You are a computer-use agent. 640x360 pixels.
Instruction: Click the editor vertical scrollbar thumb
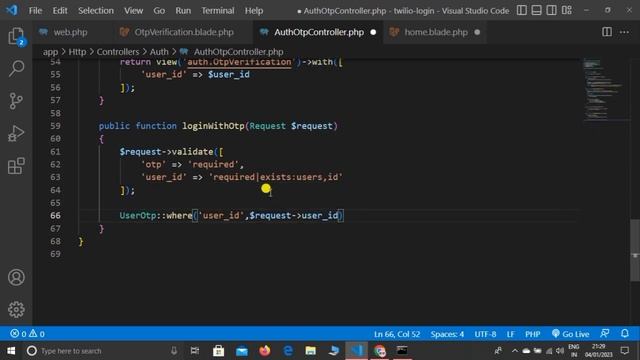[x=635, y=250]
